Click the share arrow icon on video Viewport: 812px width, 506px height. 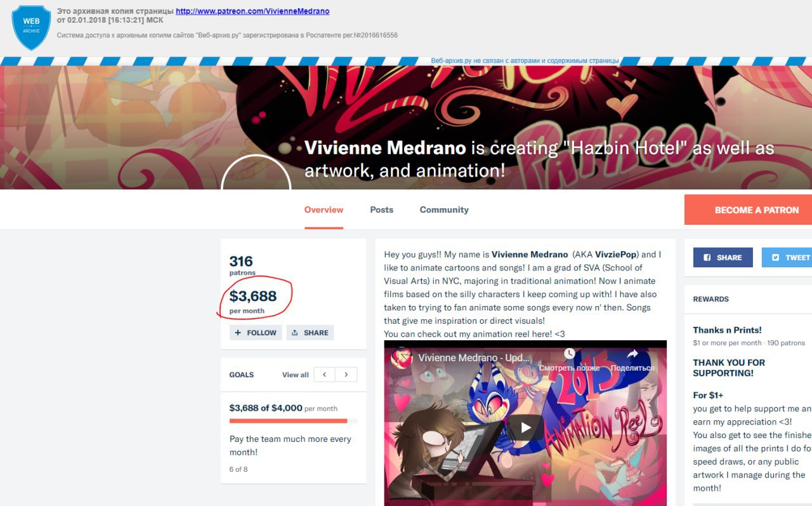632,354
